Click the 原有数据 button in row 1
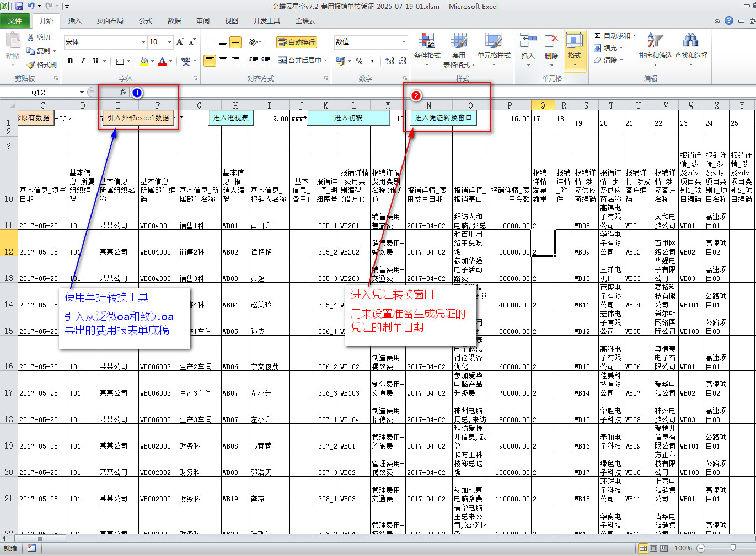The image size is (756, 556). [x=36, y=117]
